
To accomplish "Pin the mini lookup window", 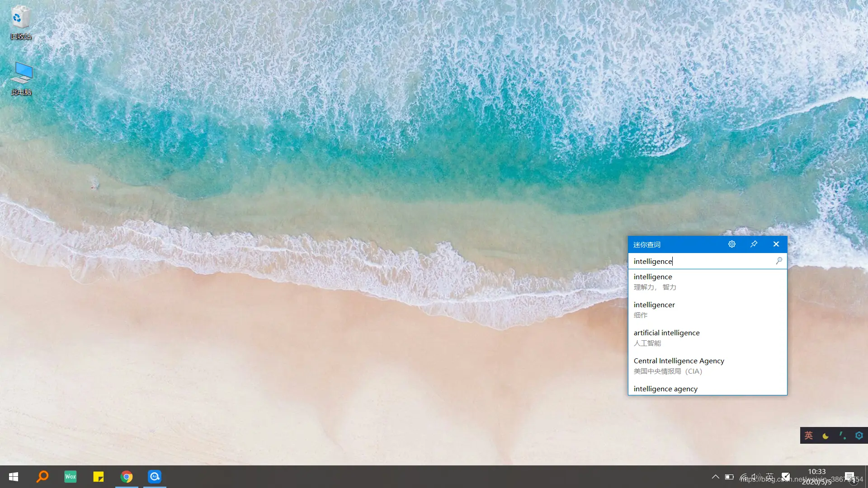I will (x=754, y=244).
